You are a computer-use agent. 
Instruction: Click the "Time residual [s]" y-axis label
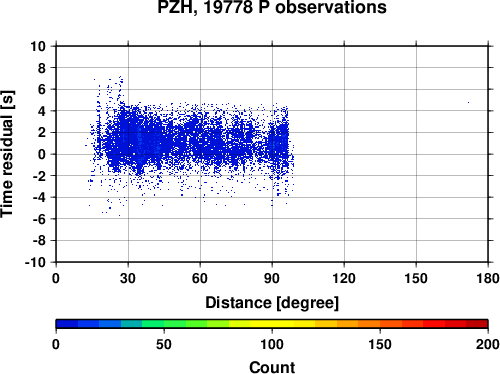7,154
